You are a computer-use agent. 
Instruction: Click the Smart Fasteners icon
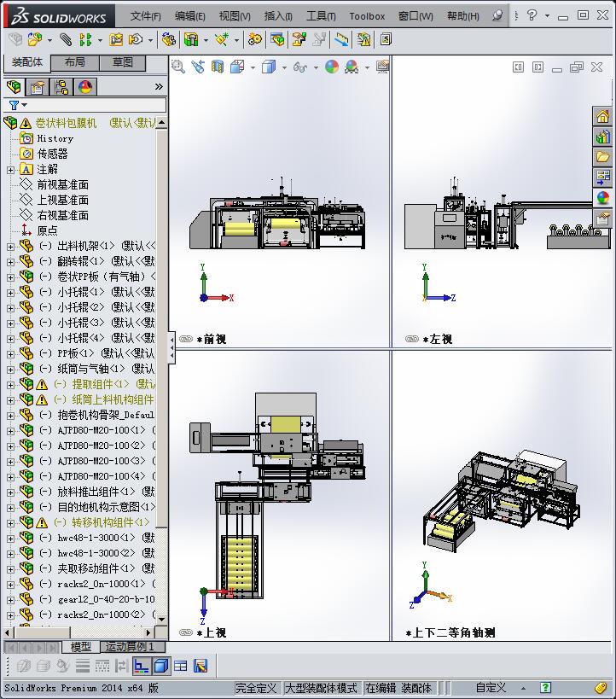(116, 39)
